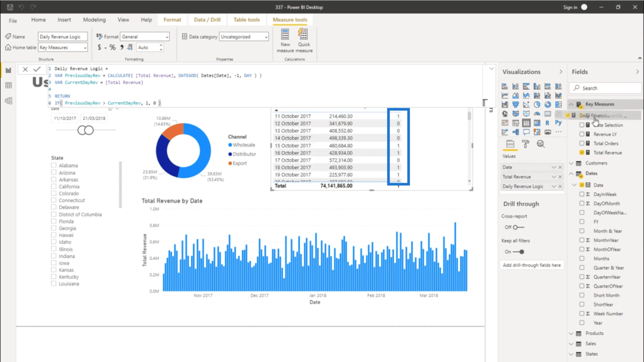Image resolution: width=644 pixels, height=362 pixels.
Task: Tick the Alabama state checkbox
Action: click(54, 165)
